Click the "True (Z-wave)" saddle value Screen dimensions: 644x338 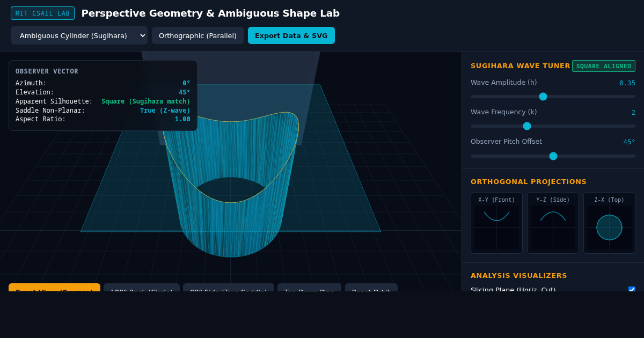pyautogui.click(x=165, y=111)
